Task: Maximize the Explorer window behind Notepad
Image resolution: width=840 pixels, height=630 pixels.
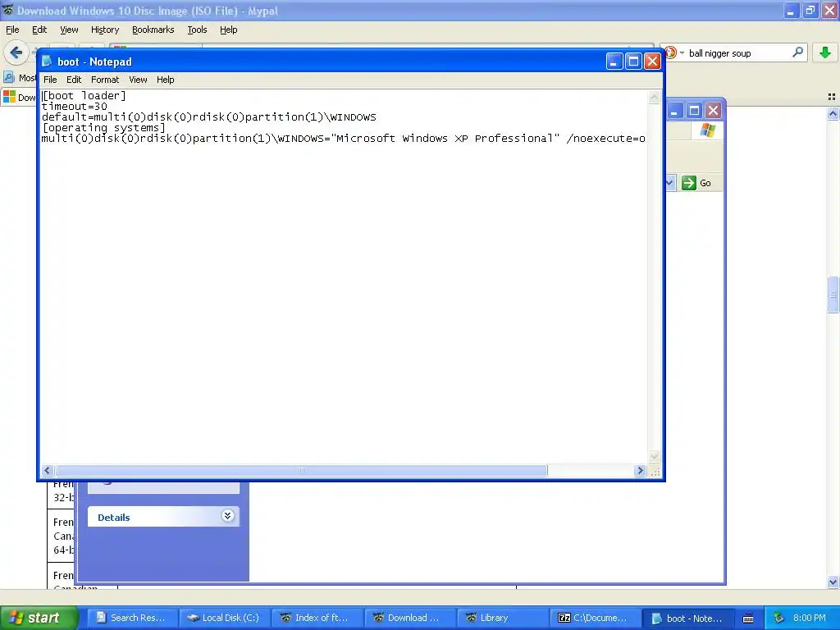Action: click(x=694, y=111)
